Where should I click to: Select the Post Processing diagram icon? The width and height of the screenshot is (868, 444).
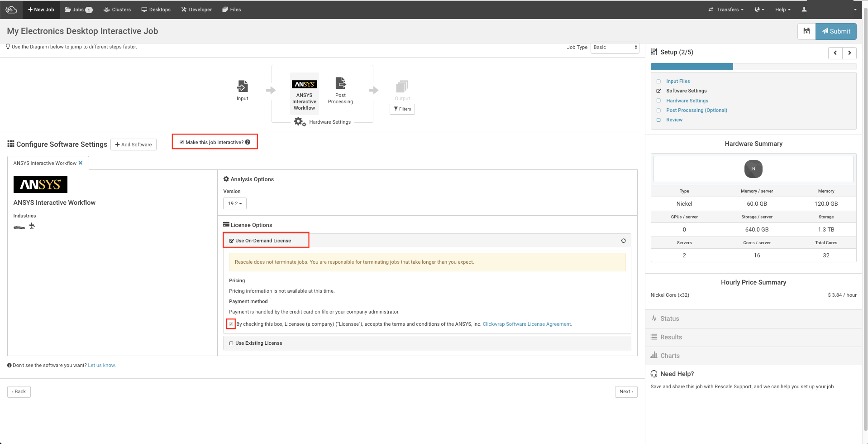pyautogui.click(x=340, y=83)
